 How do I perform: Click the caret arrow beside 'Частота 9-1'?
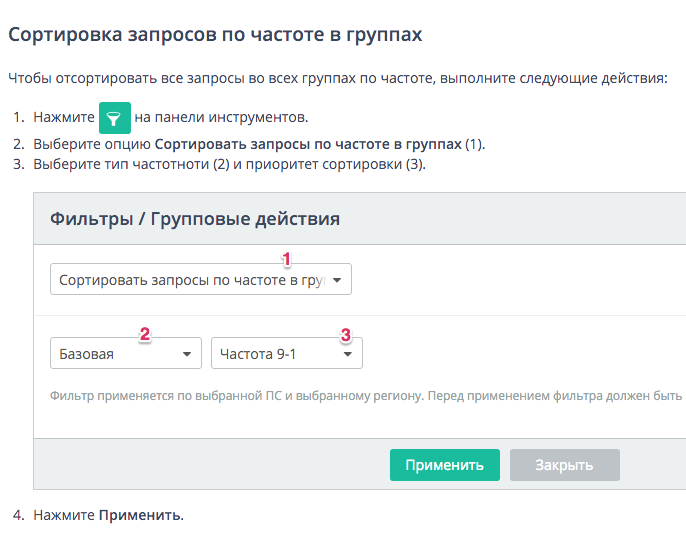(x=347, y=354)
